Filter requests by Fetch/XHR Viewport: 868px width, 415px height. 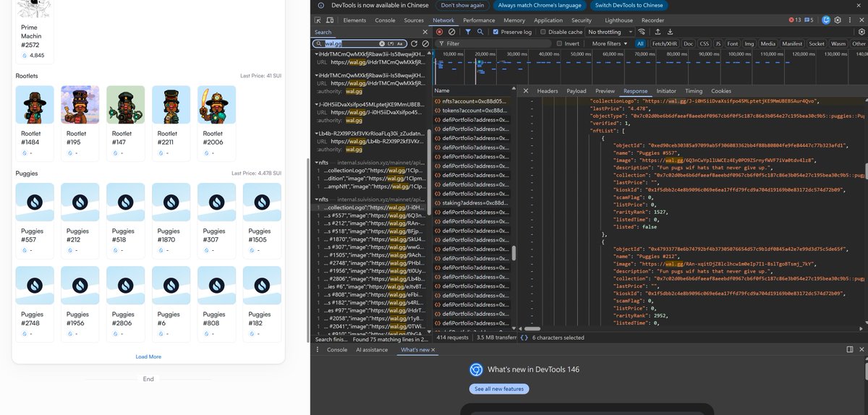click(x=665, y=43)
